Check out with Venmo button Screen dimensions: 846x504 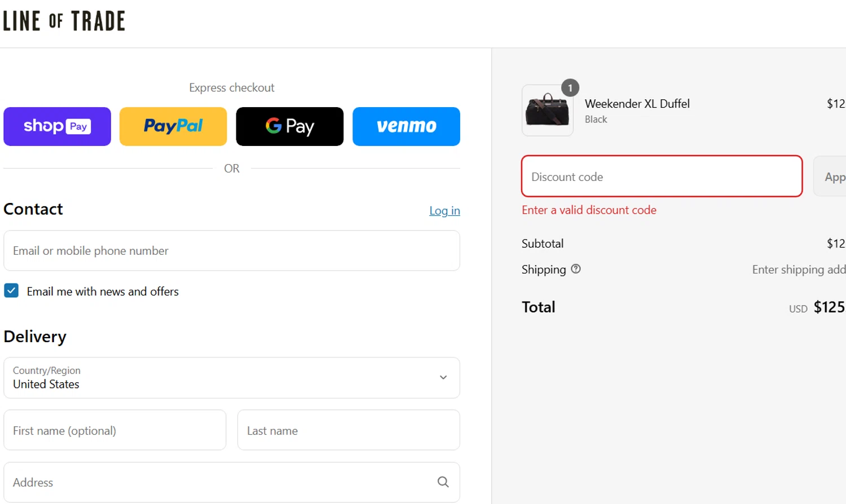tap(406, 126)
